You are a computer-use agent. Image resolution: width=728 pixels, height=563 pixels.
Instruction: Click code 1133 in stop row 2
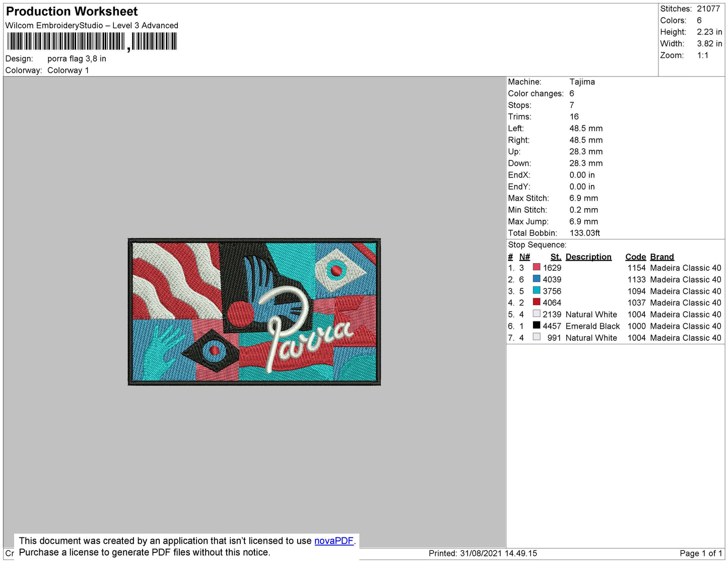pos(636,279)
